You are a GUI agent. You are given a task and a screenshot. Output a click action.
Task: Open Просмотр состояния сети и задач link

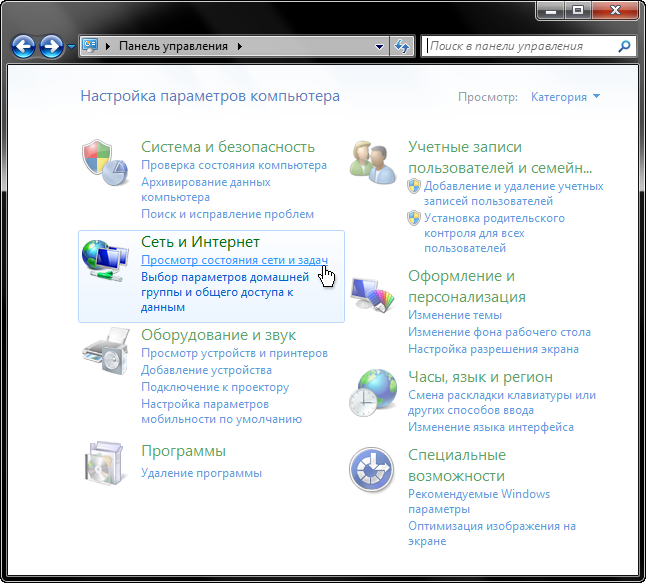[234, 260]
